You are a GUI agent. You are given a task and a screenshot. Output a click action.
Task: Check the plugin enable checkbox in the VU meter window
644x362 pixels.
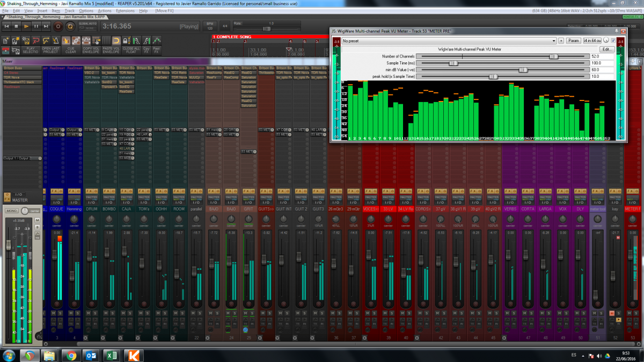613,40
